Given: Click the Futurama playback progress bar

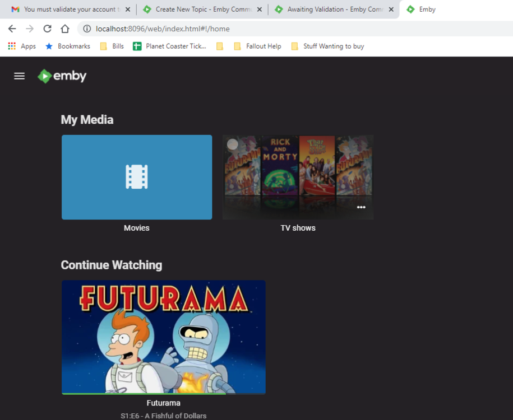Looking at the screenshot, I should [163, 393].
